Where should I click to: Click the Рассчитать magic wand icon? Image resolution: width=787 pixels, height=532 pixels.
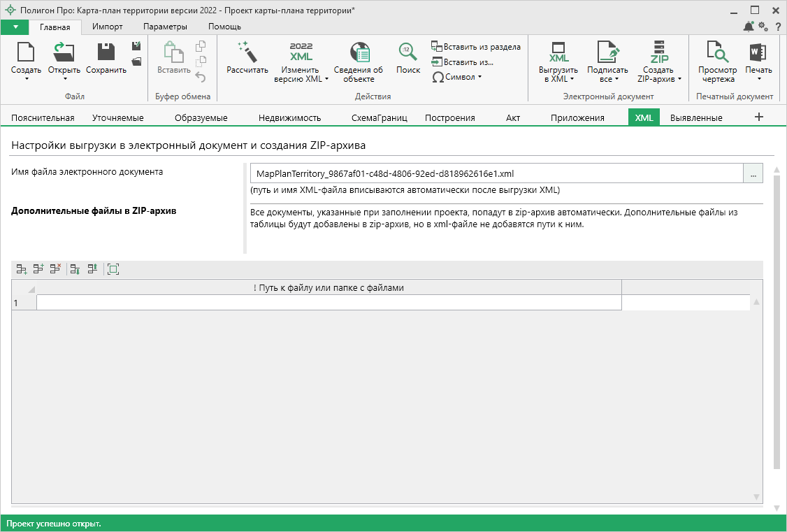coord(247,52)
